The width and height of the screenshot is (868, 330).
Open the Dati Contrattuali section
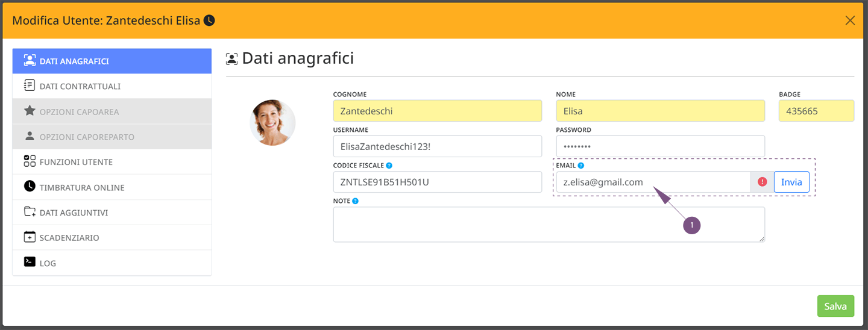click(112, 86)
